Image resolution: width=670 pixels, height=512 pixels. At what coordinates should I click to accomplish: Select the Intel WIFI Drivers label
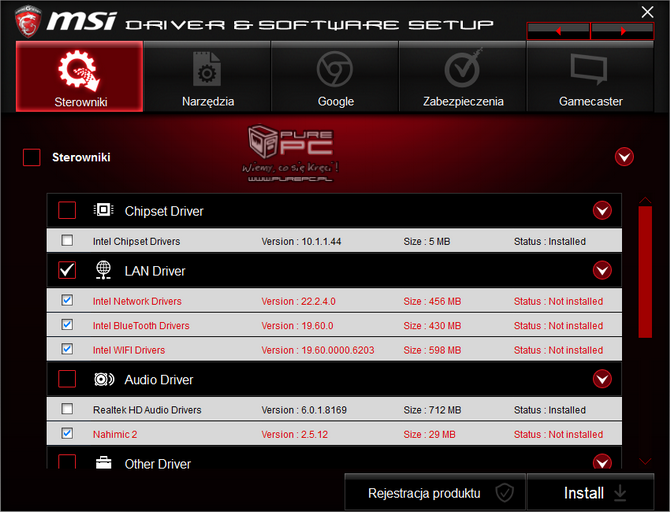pos(129,350)
